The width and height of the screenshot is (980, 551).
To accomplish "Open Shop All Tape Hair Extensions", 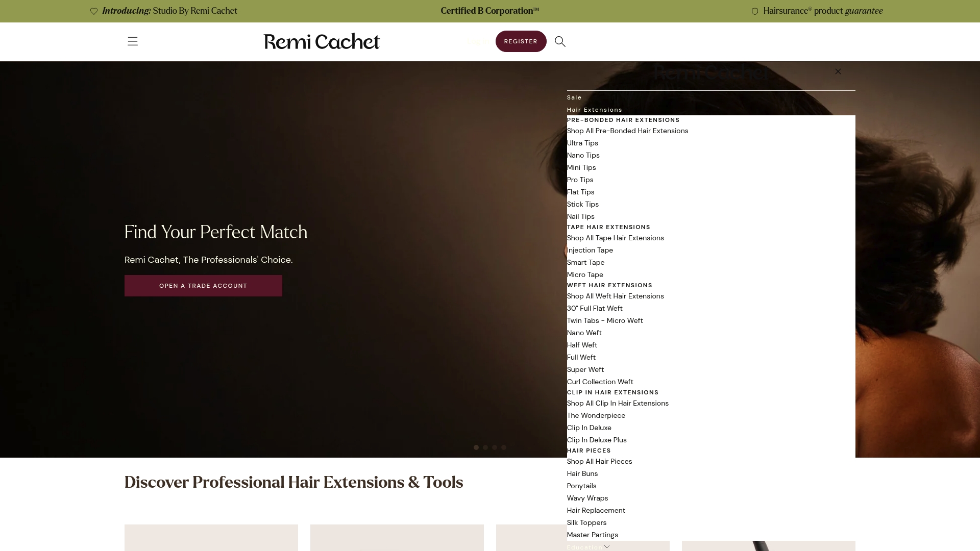I will pyautogui.click(x=616, y=238).
